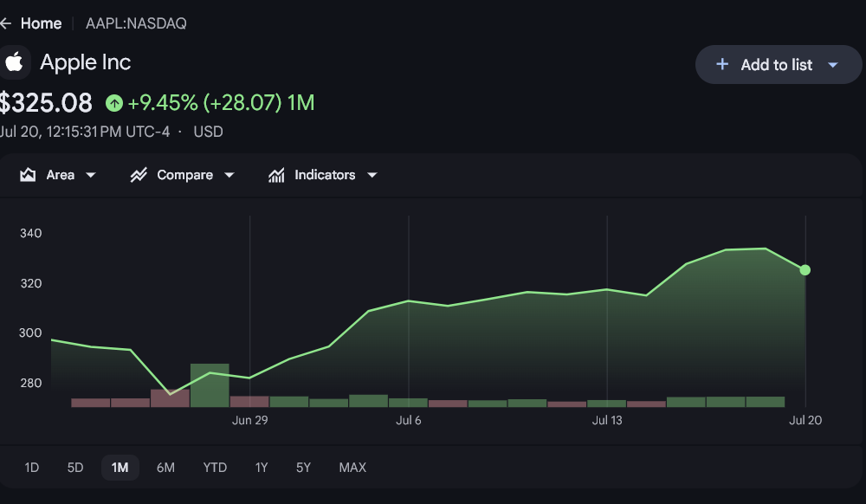866x504 pixels.
Task: Click the 320 y-axis label
Action: pyautogui.click(x=31, y=283)
